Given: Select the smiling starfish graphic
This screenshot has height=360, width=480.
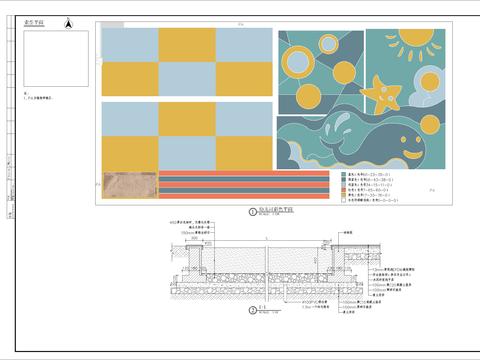Looking at the screenshot, I should 381,94.
